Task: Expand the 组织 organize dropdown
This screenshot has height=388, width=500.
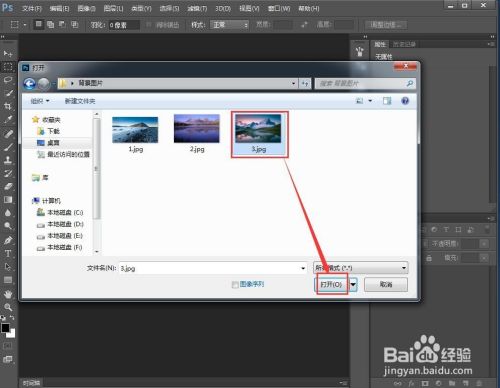Action: 40,101
